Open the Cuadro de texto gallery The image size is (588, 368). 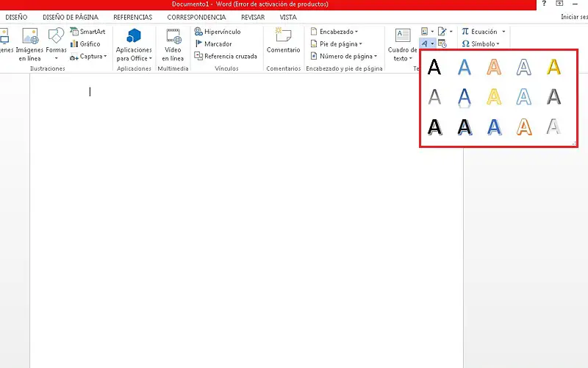pyautogui.click(x=402, y=45)
